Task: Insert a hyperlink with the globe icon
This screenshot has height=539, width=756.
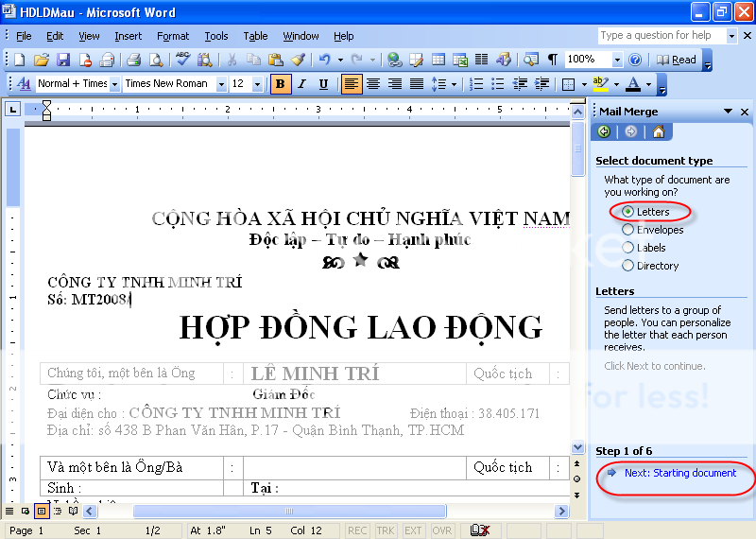Action: click(x=394, y=60)
